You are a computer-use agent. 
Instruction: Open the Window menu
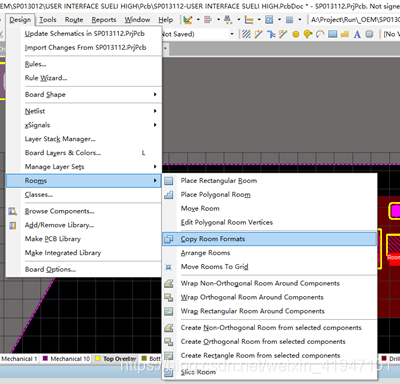[137, 20]
